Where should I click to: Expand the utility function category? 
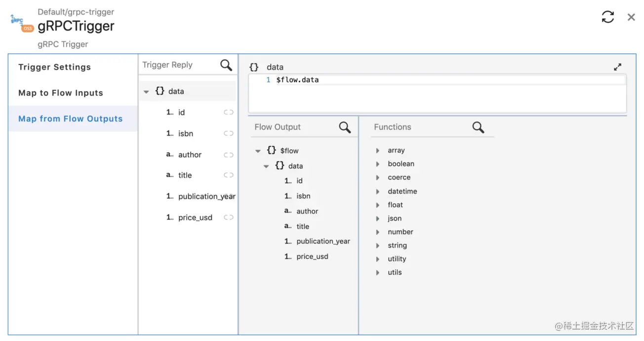[x=378, y=259]
